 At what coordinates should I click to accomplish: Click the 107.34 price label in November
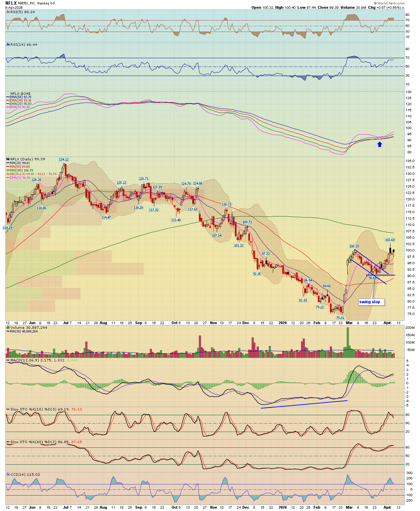tap(217, 235)
